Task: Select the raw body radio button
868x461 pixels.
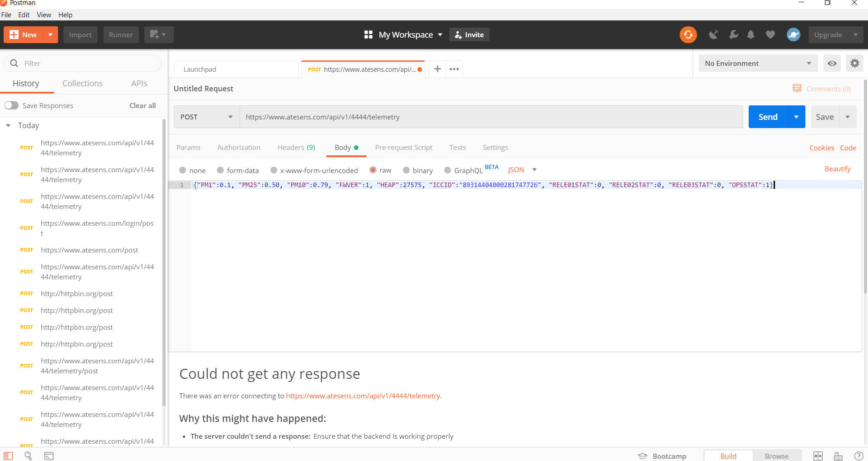Action: pos(373,170)
